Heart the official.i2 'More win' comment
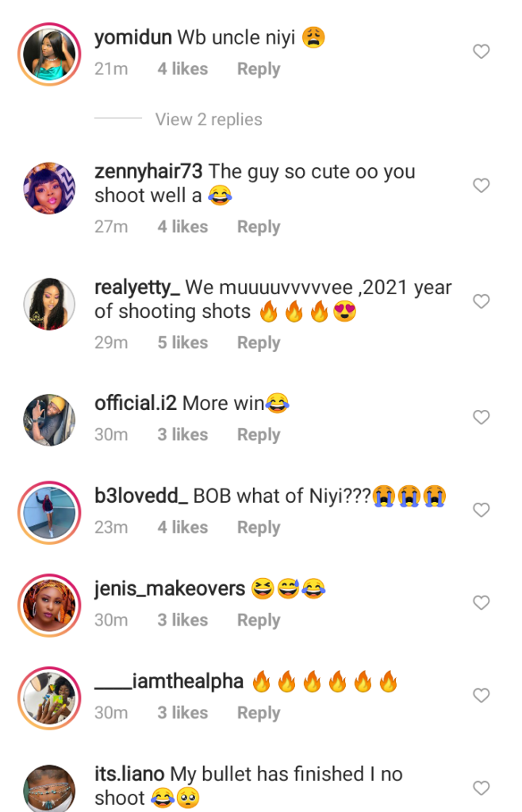This screenshot has height=812, width=522. (481, 417)
